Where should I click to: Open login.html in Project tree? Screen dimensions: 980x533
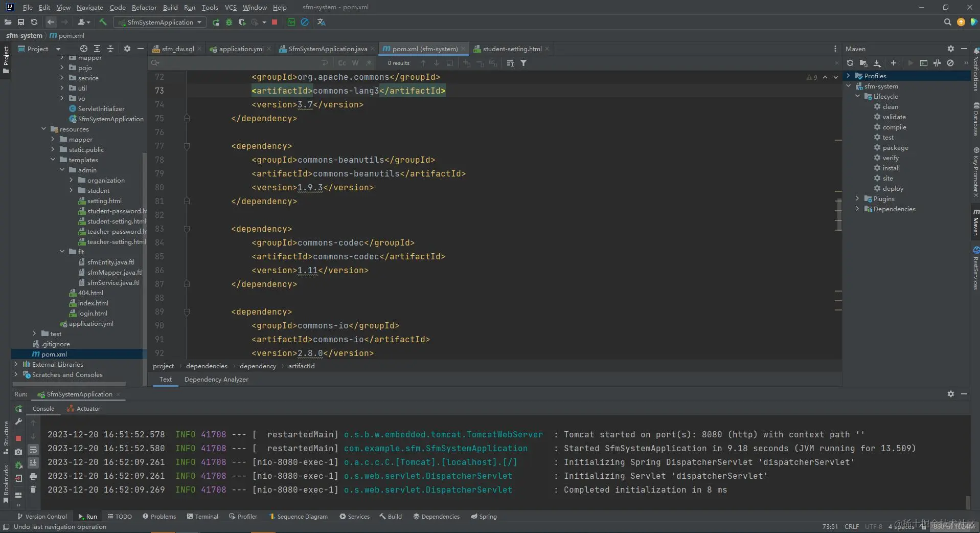click(x=93, y=313)
